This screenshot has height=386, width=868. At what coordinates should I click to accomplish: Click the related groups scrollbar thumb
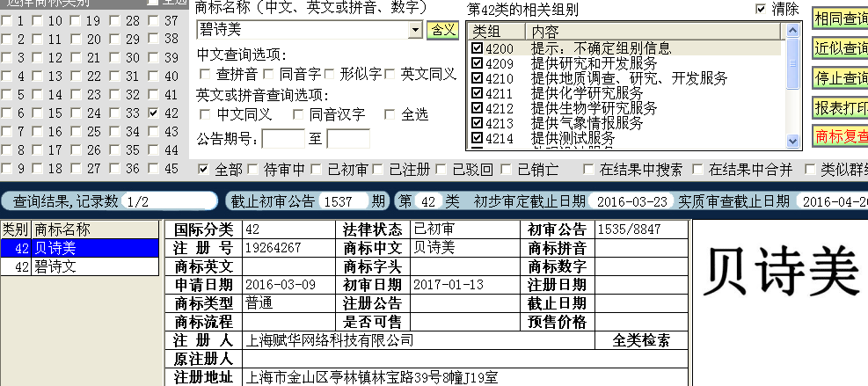(x=792, y=63)
